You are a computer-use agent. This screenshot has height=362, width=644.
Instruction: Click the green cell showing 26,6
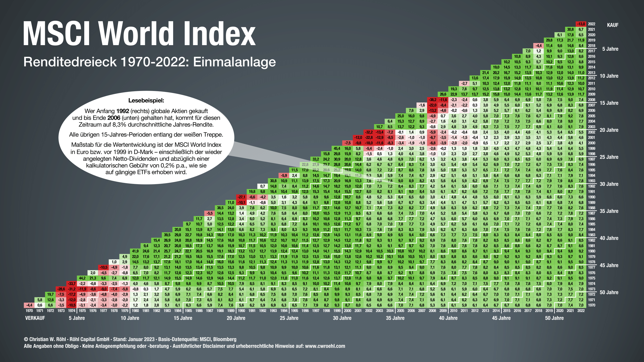(x=443, y=94)
